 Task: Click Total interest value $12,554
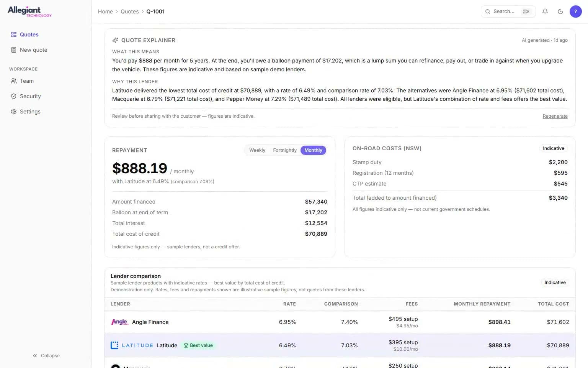(x=316, y=223)
